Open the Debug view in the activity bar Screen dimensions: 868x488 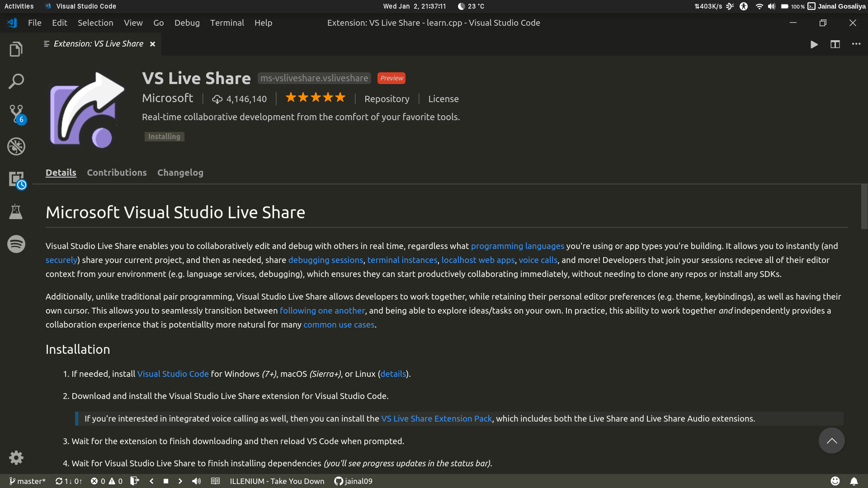click(x=16, y=146)
